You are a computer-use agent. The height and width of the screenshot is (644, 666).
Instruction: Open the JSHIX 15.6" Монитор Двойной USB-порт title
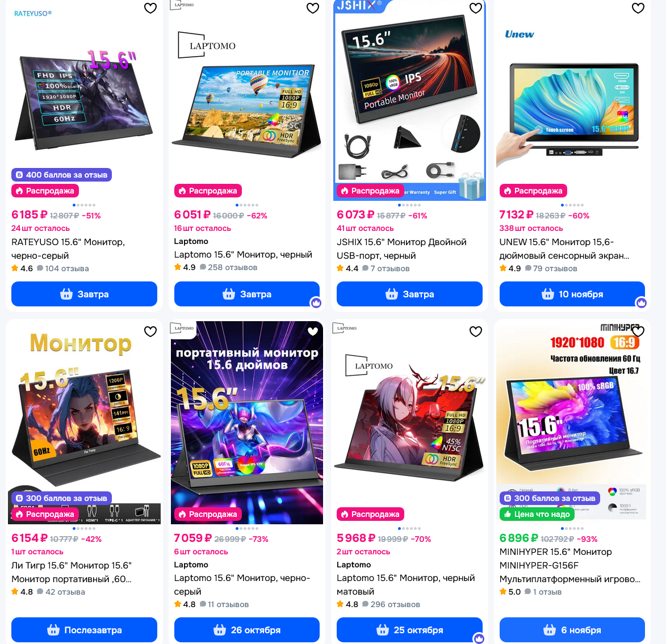pyautogui.click(x=401, y=249)
